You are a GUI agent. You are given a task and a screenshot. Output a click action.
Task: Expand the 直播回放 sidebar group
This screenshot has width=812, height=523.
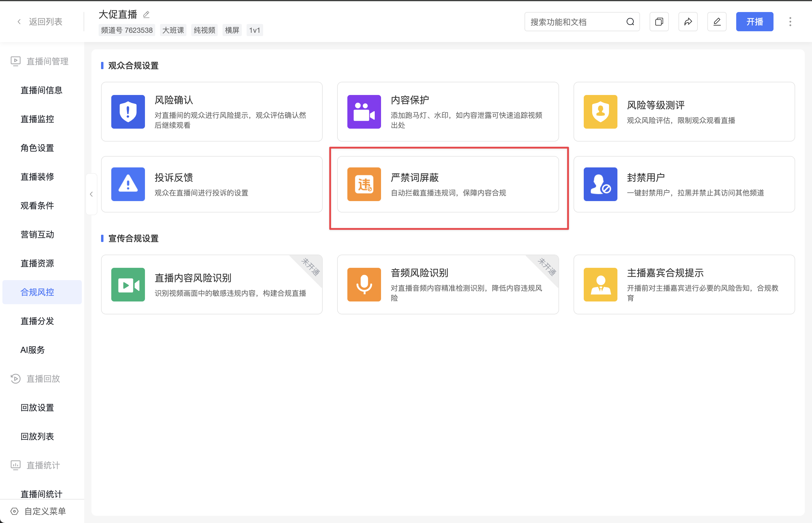35,379
